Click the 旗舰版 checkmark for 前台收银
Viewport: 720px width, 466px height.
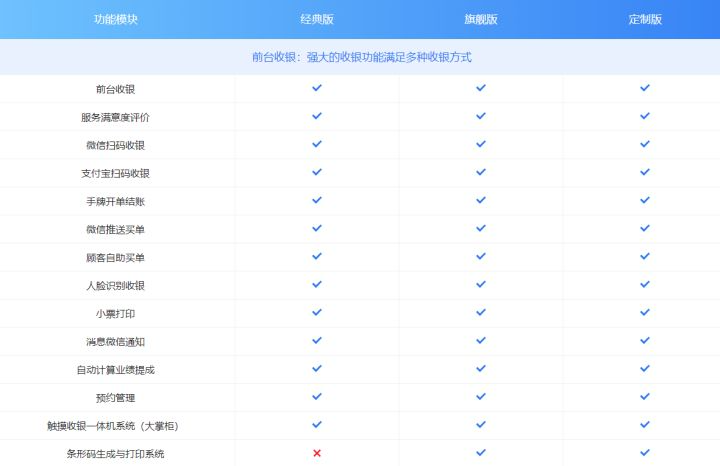pos(481,88)
